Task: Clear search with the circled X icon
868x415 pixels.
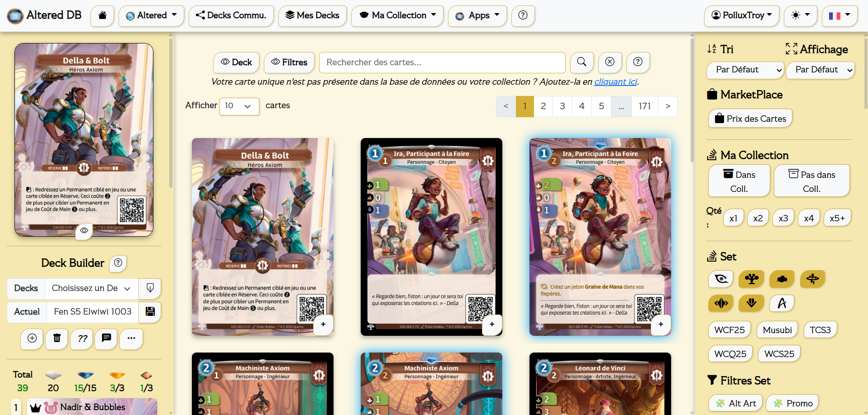Action: pyautogui.click(x=610, y=62)
